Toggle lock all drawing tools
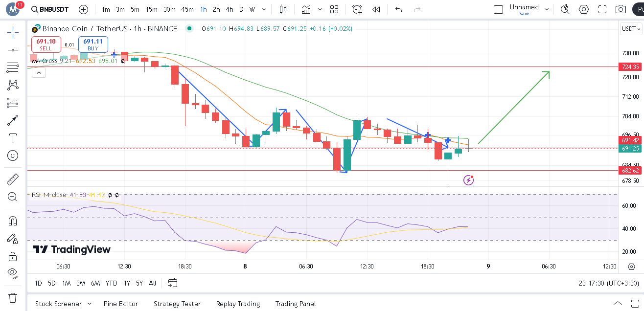The height and width of the screenshot is (311, 644). coord(13,256)
